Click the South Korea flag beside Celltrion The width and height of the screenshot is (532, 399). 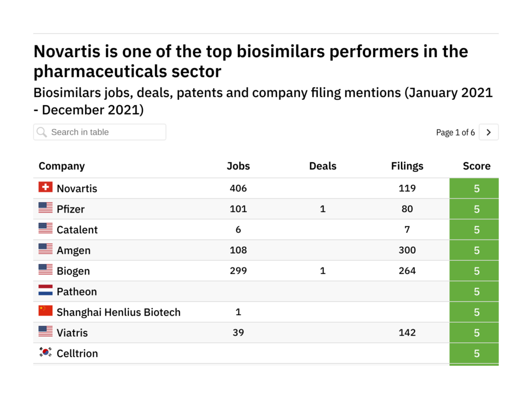(x=46, y=352)
